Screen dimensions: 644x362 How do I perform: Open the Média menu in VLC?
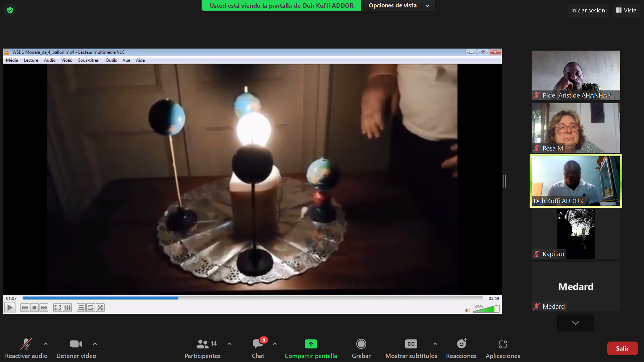pyautogui.click(x=12, y=60)
